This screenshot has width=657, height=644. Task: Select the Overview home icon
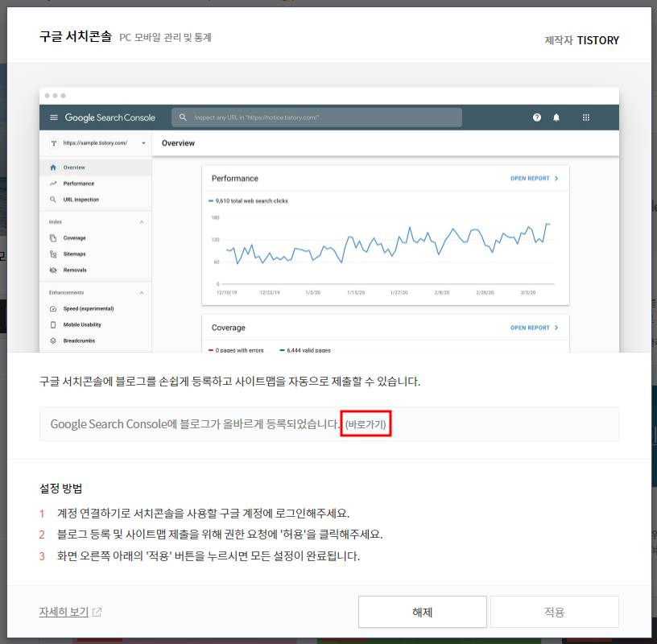(53, 167)
